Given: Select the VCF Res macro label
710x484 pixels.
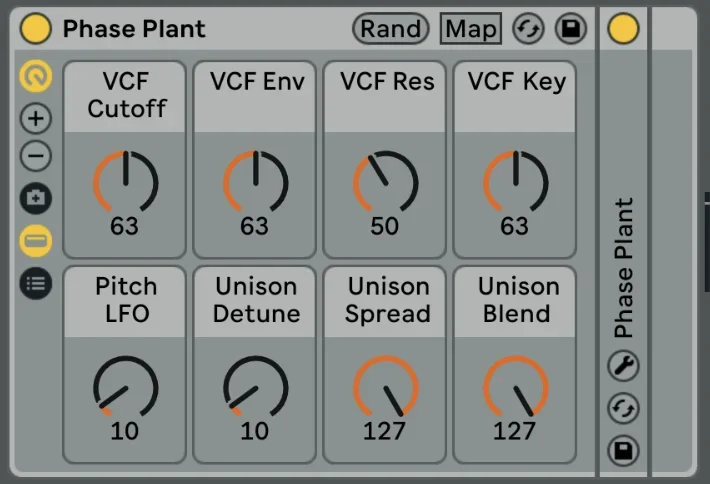Looking at the screenshot, I should pyautogui.click(x=387, y=82).
